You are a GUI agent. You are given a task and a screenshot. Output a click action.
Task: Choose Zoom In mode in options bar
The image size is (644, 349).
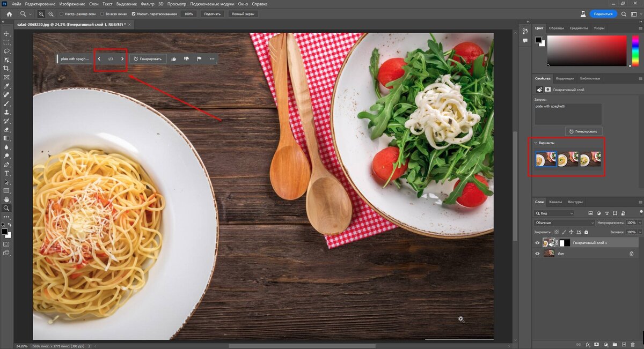(42, 13)
